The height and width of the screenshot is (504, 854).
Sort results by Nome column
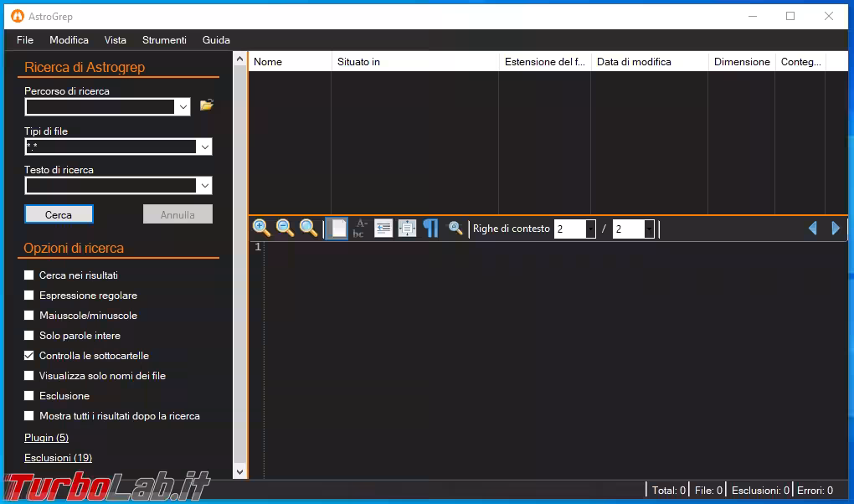click(x=290, y=62)
